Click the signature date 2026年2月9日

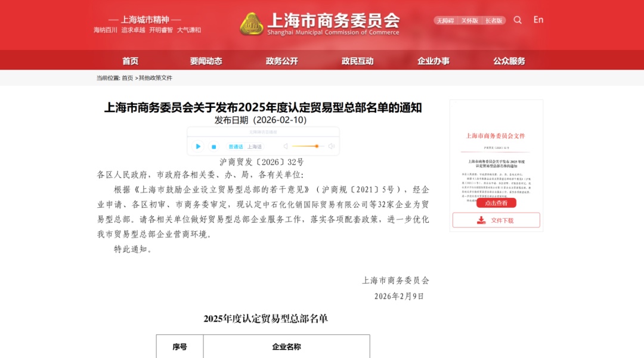pos(399,297)
